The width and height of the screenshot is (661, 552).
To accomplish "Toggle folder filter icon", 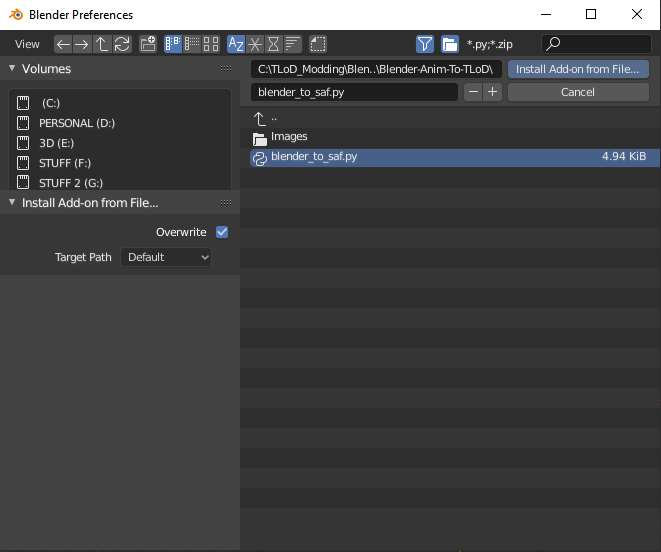I will [450, 44].
